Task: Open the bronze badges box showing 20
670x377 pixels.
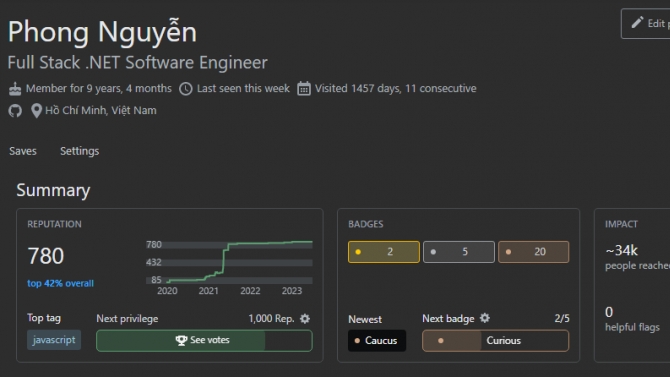Action: pos(534,252)
